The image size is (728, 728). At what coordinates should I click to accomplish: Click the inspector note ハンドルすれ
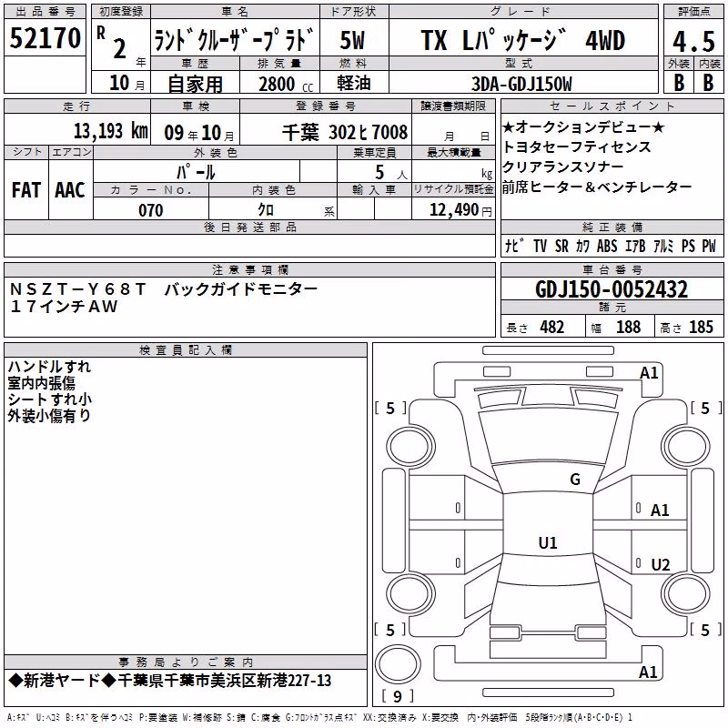click(x=49, y=367)
